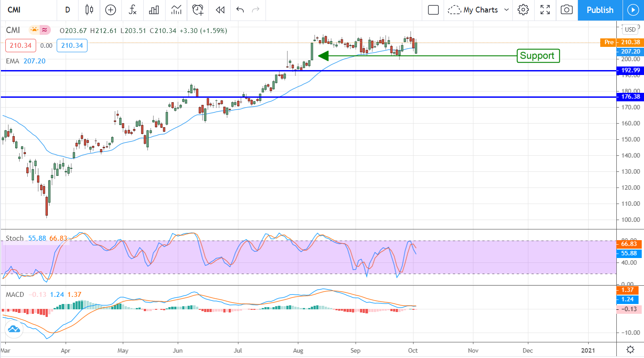This screenshot has height=358, width=644.
Task: Open the fx Indicators menu
Action: point(133,10)
